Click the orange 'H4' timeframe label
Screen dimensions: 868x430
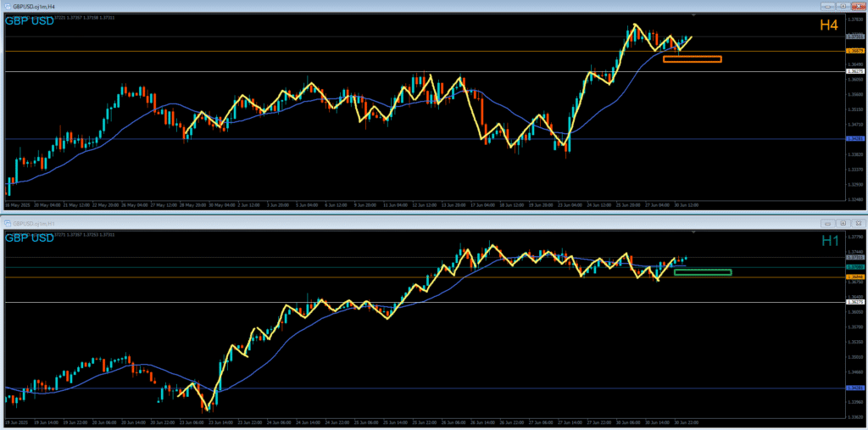(x=829, y=25)
